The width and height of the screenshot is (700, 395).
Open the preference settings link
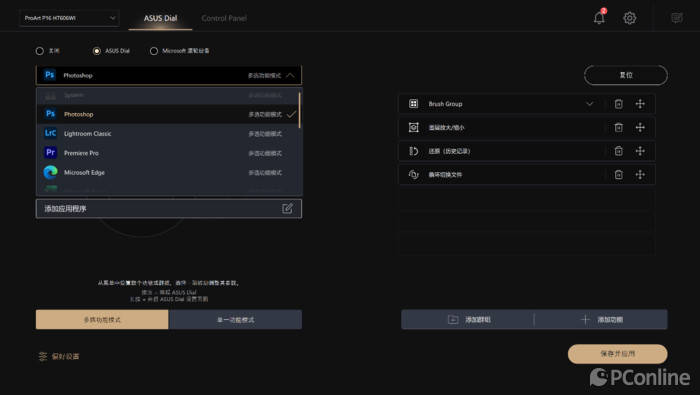[59, 356]
